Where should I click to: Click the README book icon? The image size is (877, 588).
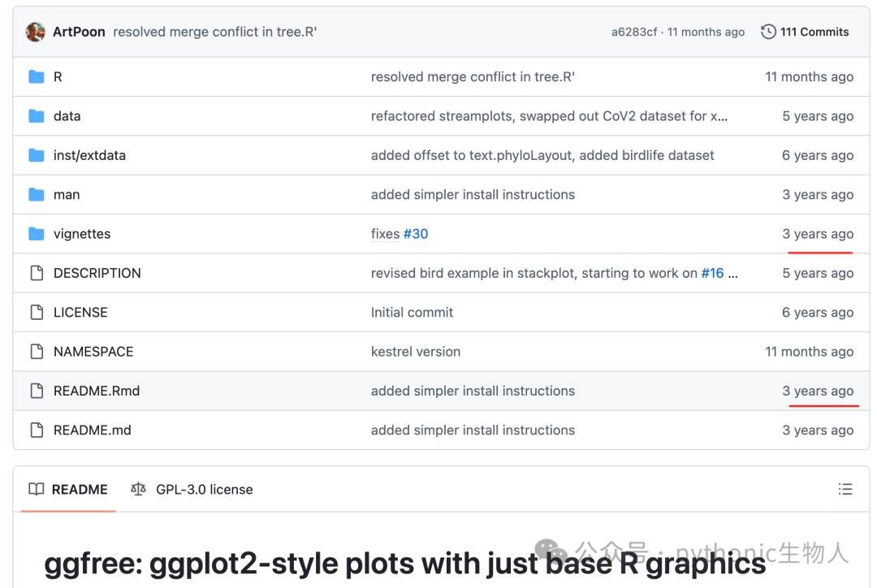coord(37,490)
